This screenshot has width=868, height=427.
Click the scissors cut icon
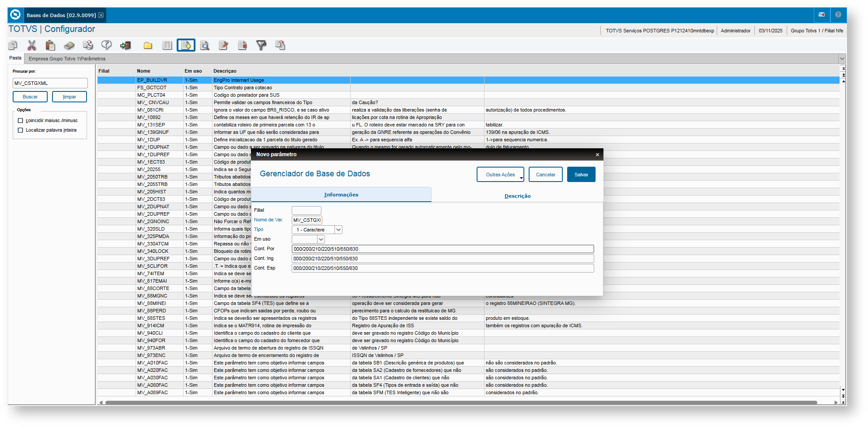[32, 45]
